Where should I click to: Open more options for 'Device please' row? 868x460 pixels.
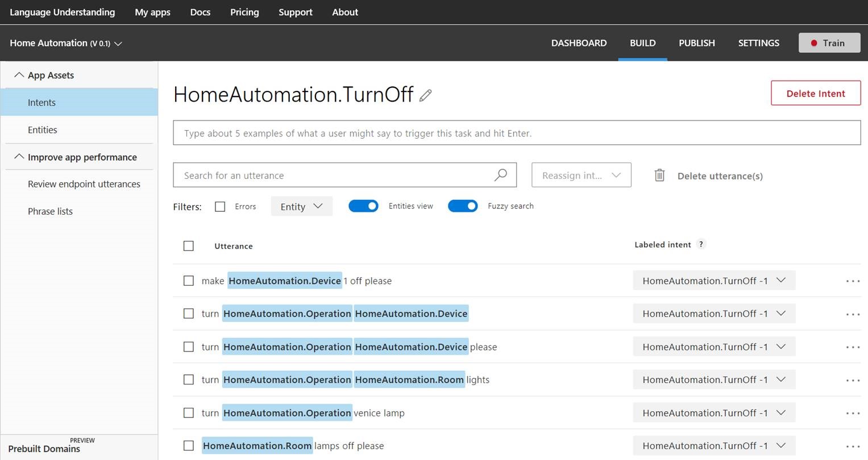[853, 347]
